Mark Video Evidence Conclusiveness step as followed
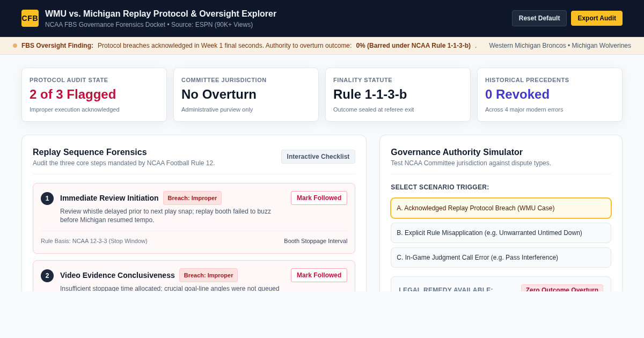 pos(319,275)
